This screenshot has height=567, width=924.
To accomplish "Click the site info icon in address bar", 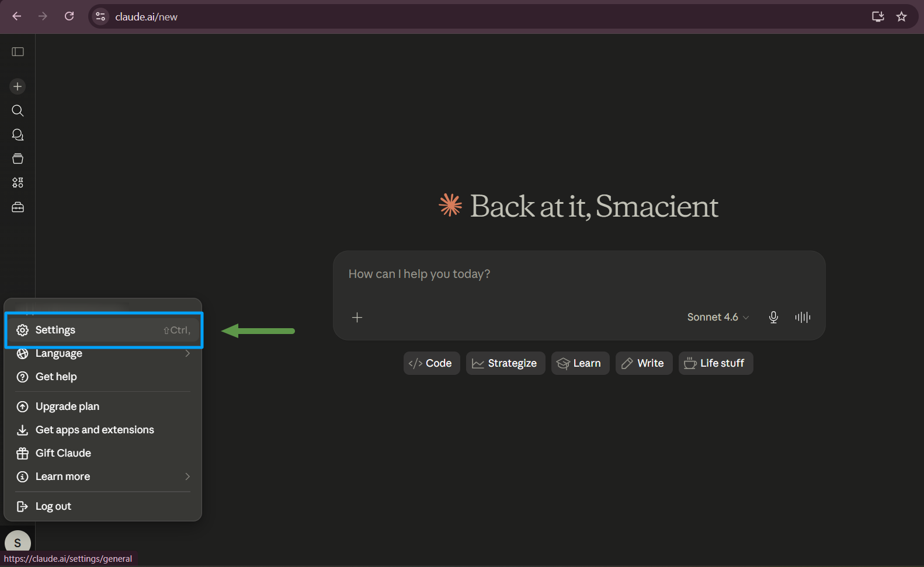I will point(100,16).
